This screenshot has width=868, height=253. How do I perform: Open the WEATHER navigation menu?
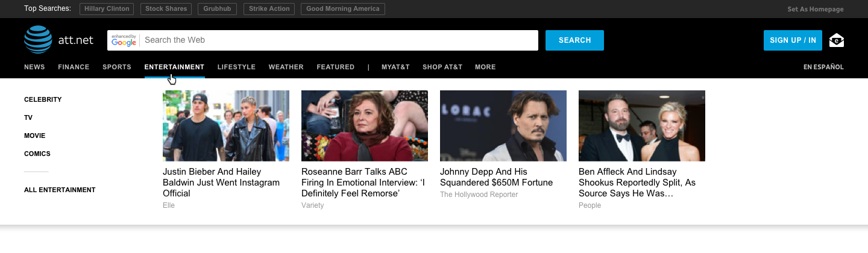click(286, 67)
